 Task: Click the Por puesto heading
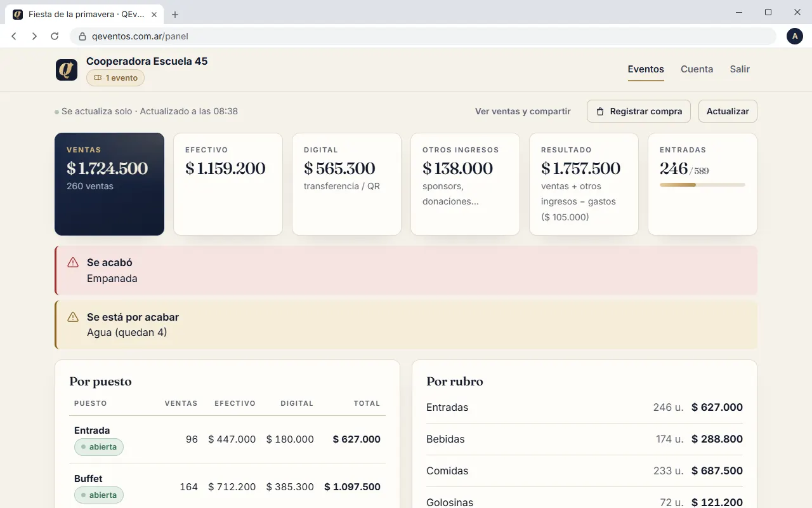pos(100,382)
